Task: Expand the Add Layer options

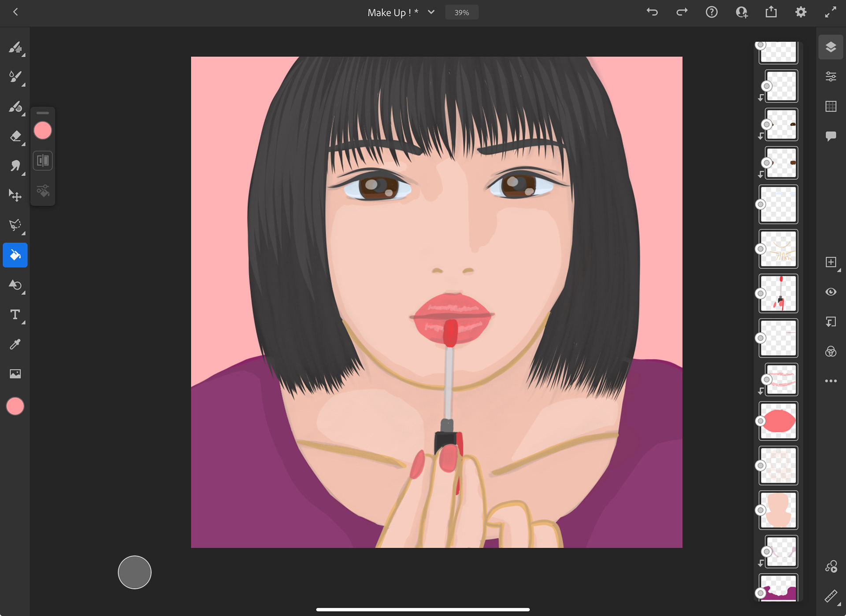Action: [x=839, y=270]
